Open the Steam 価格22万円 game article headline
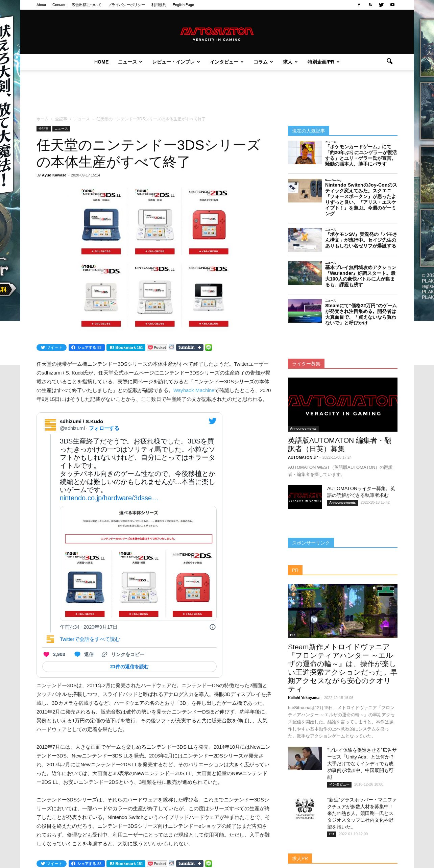The width and height of the screenshot is (434, 868). (361, 314)
